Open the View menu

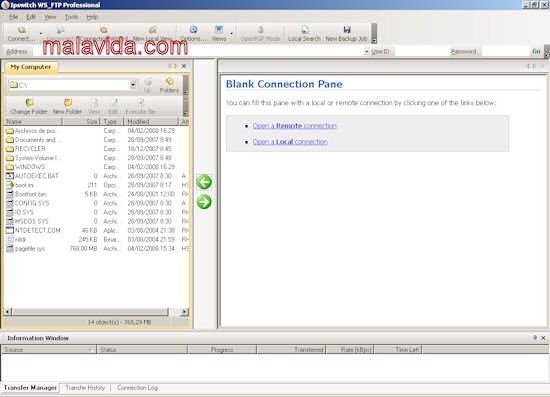click(50, 17)
